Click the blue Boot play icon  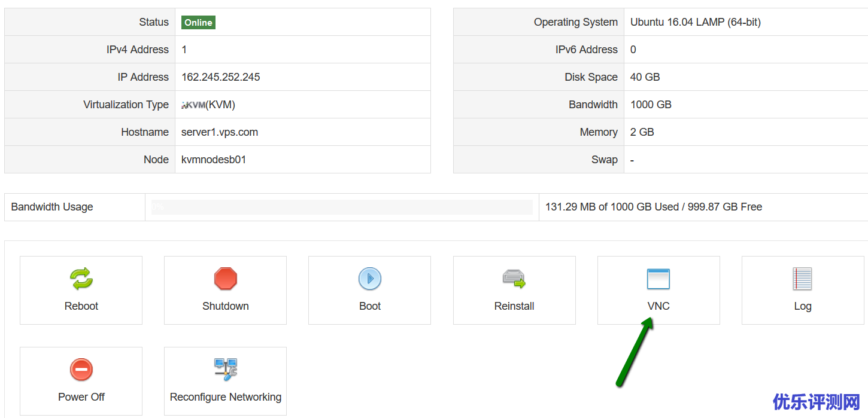tap(370, 279)
